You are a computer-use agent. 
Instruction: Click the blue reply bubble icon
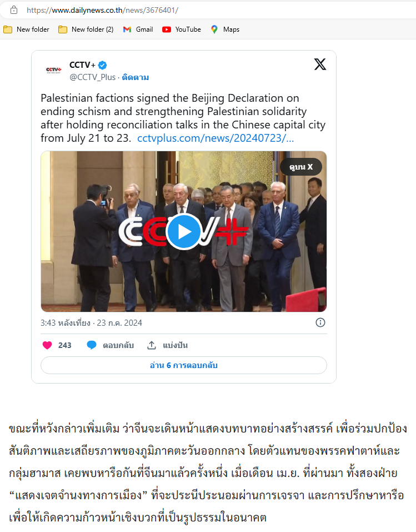(x=92, y=345)
